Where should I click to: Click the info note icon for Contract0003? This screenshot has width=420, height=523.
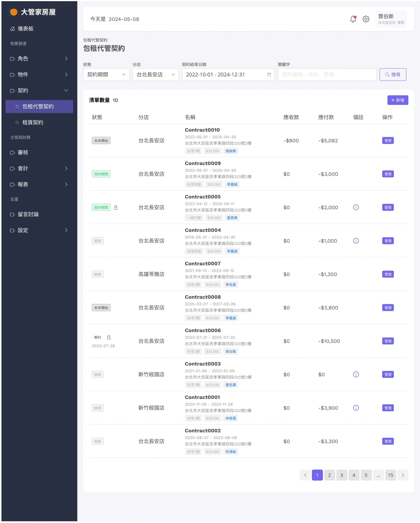click(356, 375)
